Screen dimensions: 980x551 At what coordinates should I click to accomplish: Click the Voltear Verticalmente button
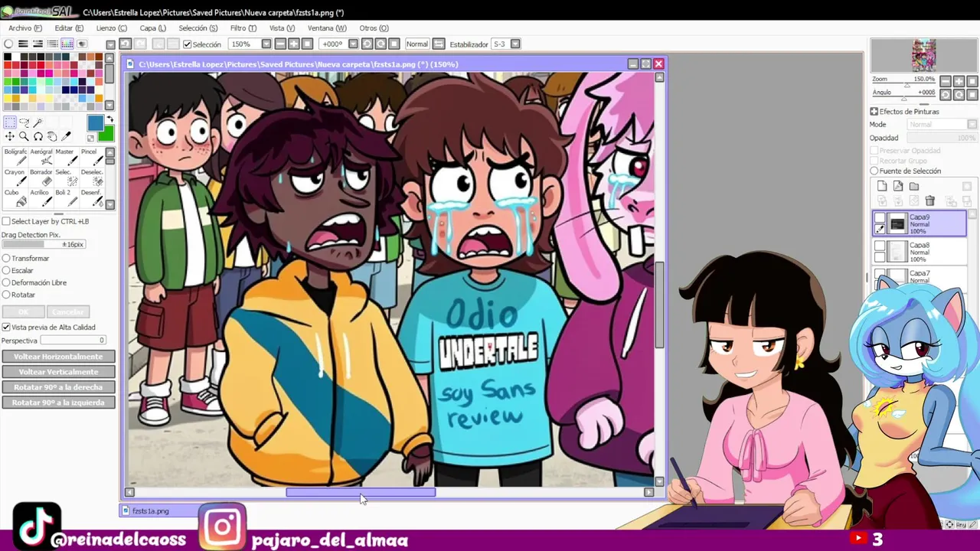click(58, 372)
